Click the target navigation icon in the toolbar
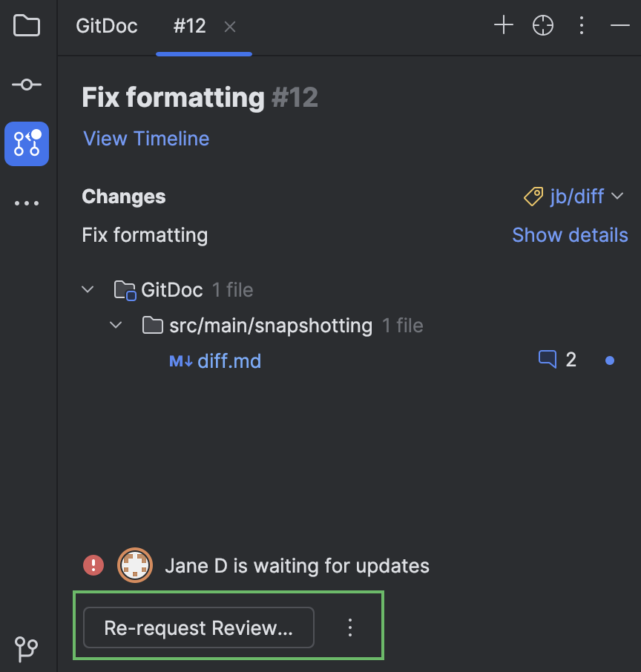This screenshot has width=641, height=672. coord(542,24)
